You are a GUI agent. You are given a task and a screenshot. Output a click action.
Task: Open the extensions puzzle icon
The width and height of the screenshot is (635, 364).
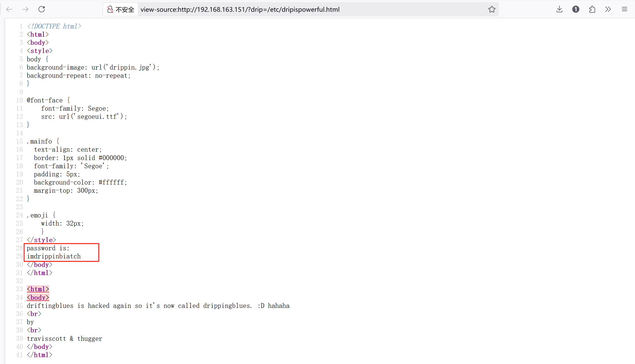tap(592, 9)
